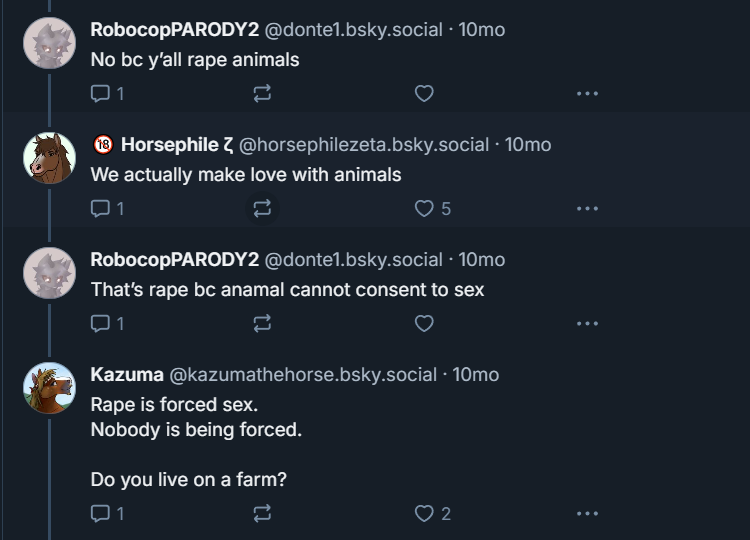This screenshot has width=750, height=540.
Task: Repost Kazuma's post
Action: click(x=262, y=513)
